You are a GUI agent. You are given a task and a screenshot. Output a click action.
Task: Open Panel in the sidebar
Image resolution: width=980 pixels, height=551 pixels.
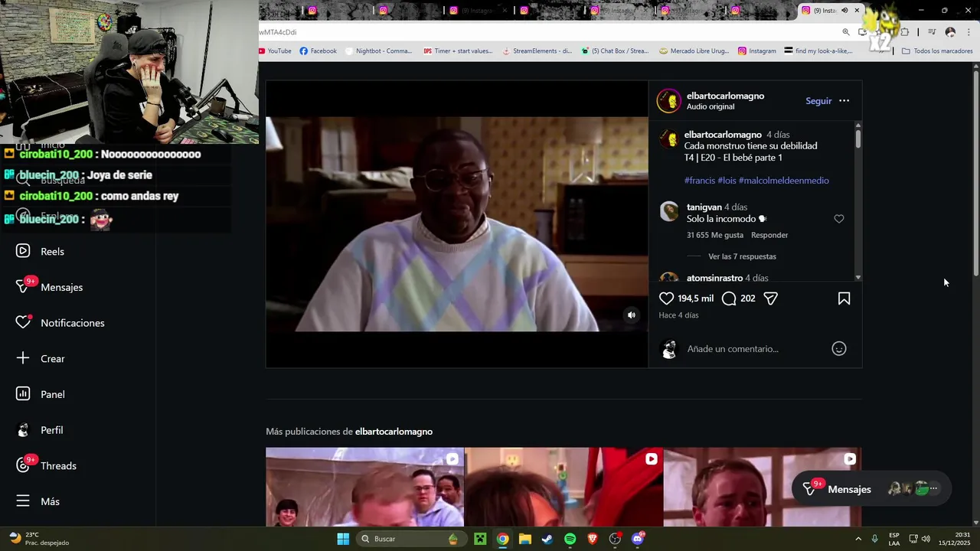click(40, 394)
